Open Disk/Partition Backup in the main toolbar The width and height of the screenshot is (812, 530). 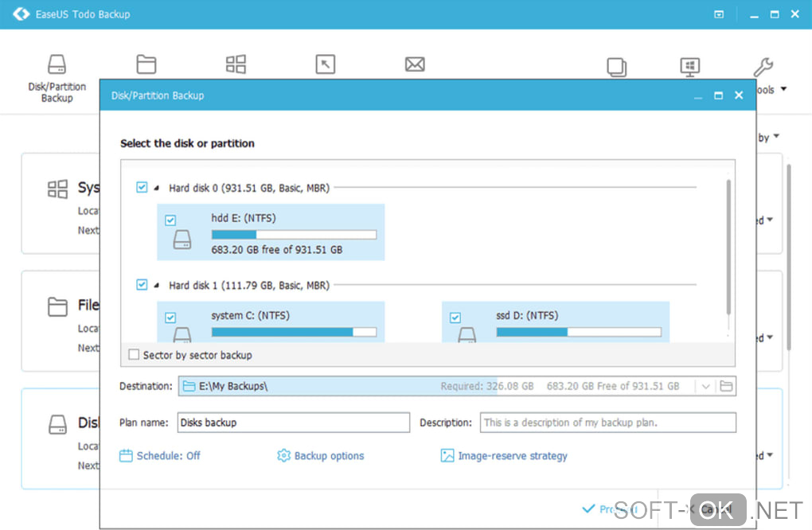[57, 78]
